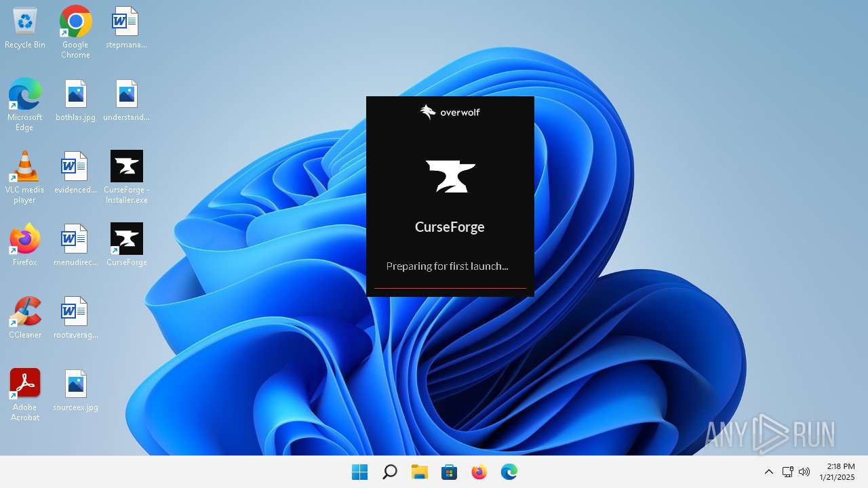Open network status tray icon
Image resolution: width=868 pixels, height=488 pixels.
click(x=787, y=472)
